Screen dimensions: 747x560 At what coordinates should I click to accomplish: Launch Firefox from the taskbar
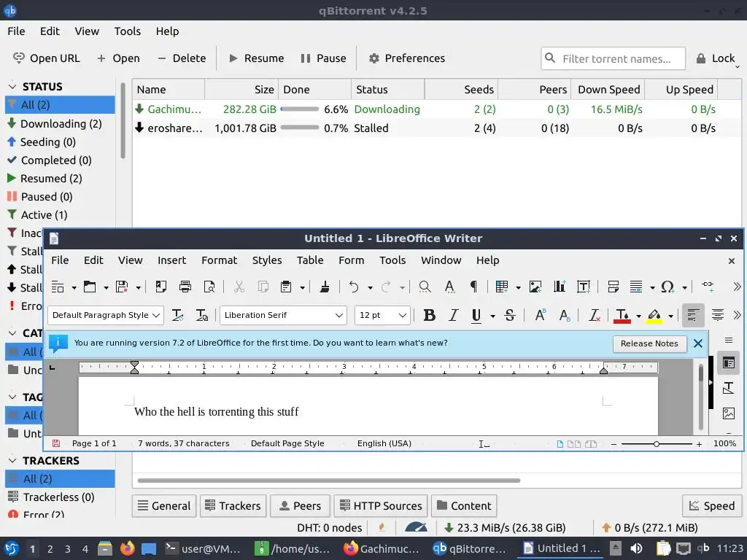(x=127, y=548)
